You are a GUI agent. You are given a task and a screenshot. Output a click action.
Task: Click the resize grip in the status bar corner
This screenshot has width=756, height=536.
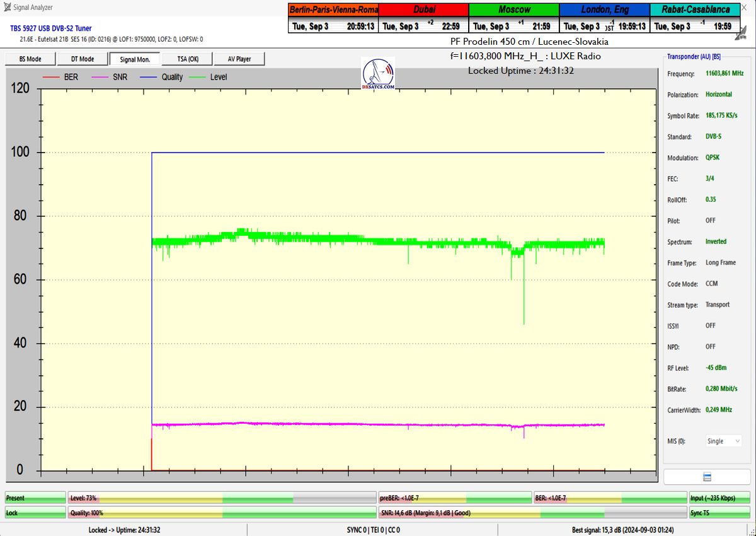751,531
